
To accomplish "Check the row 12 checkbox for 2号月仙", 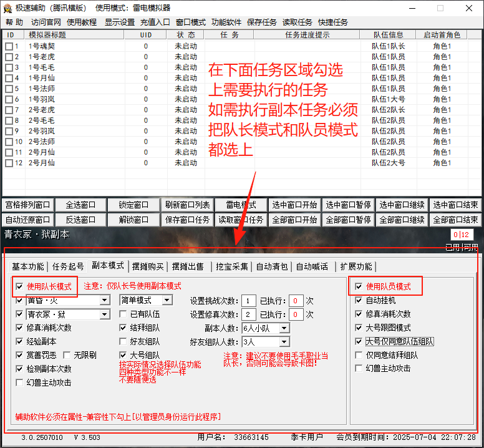I will [x=9, y=163].
